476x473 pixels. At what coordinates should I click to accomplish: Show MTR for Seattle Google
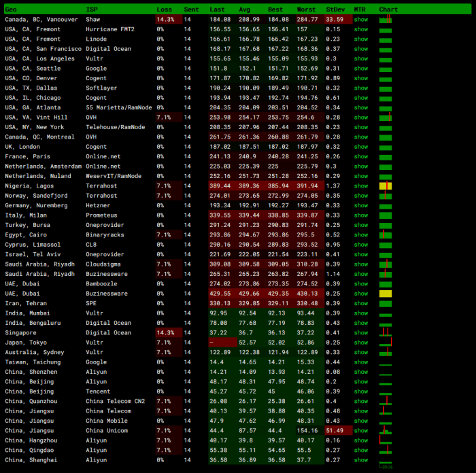tap(361, 68)
